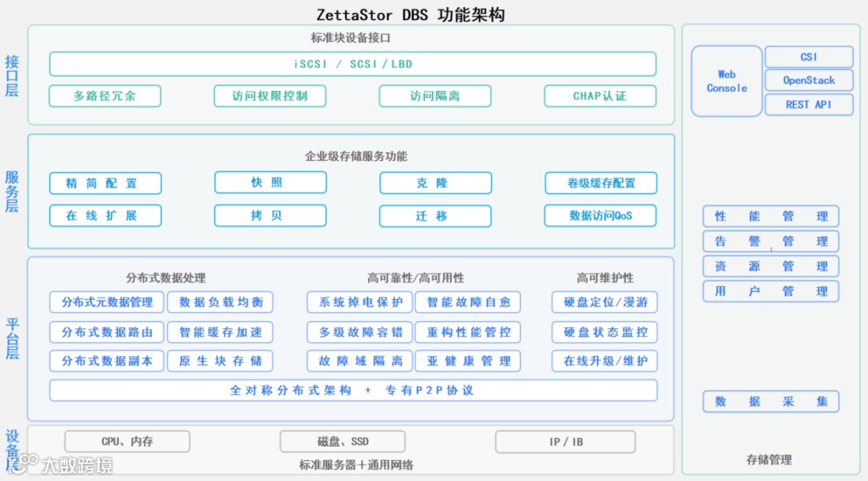The image size is (868, 481).
Task: Click the CHAP认证 box
Action: pyautogui.click(x=600, y=96)
